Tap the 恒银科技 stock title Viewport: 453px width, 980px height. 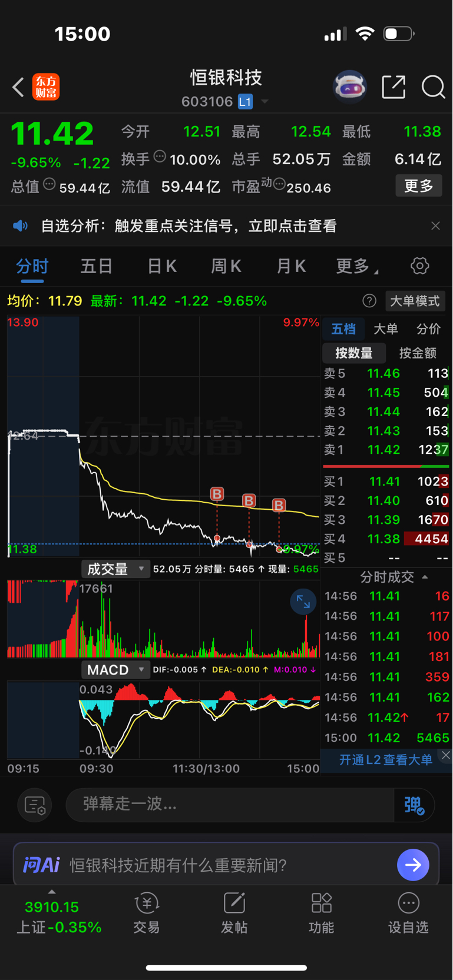coord(226,78)
